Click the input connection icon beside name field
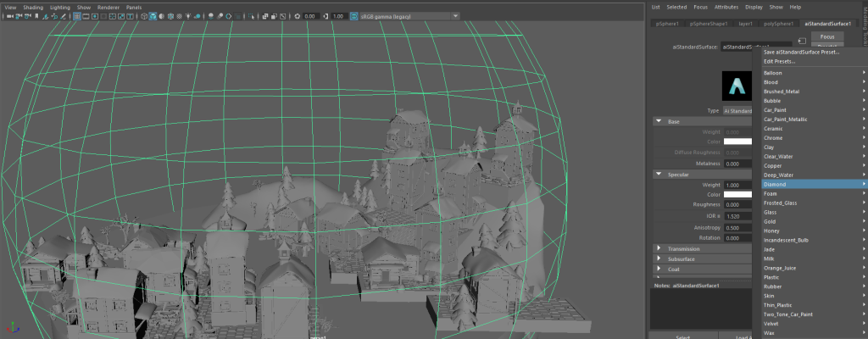 click(x=802, y=41)
